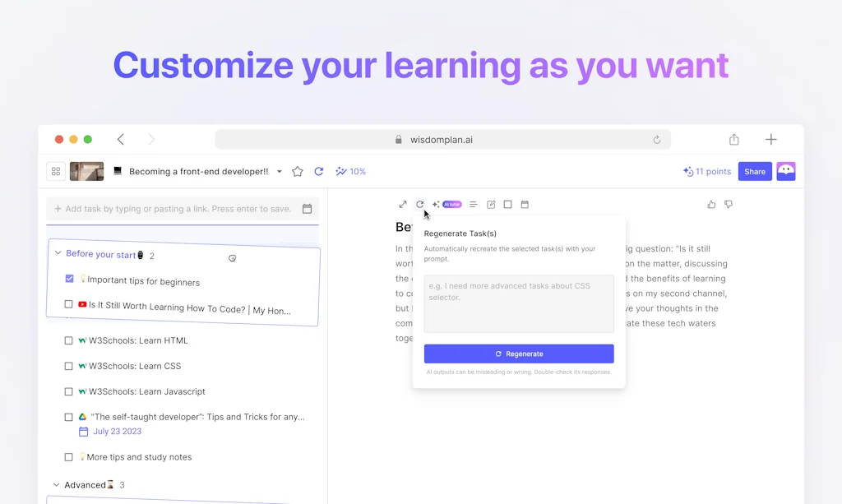Expand the Advanced section

click(x=56, y=484)
